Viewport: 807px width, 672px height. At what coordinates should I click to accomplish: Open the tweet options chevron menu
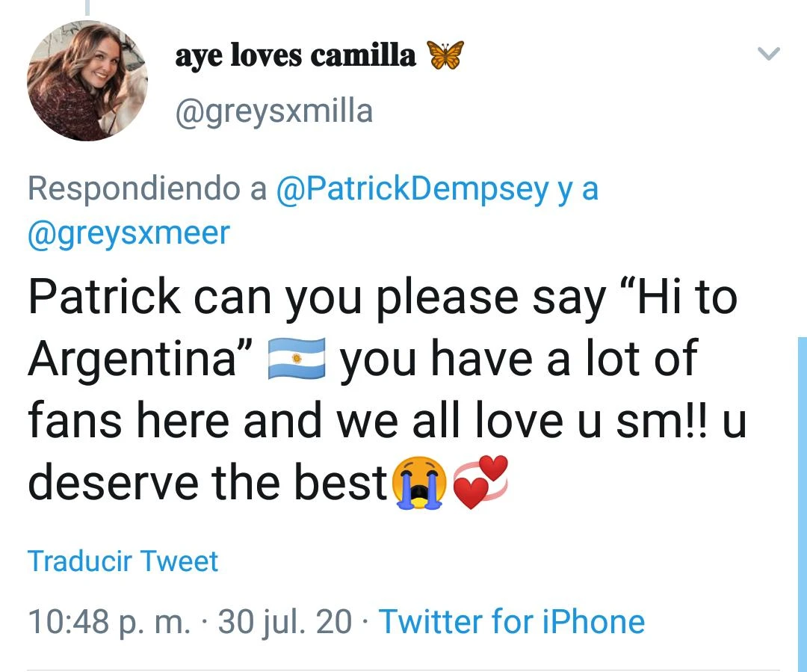point(768,54)
